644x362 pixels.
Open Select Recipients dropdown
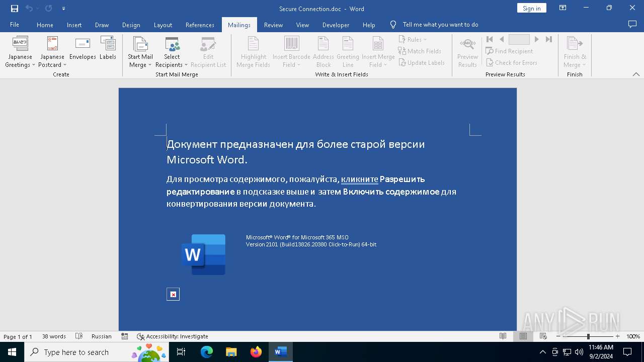[x=172, y=52]
